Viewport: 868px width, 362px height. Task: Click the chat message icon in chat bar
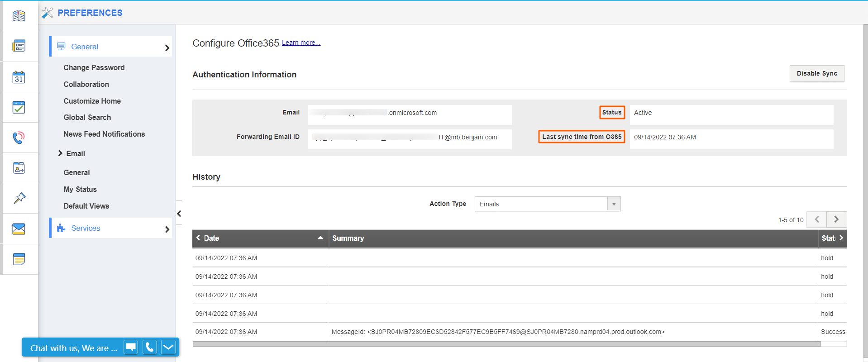[131, 348]
